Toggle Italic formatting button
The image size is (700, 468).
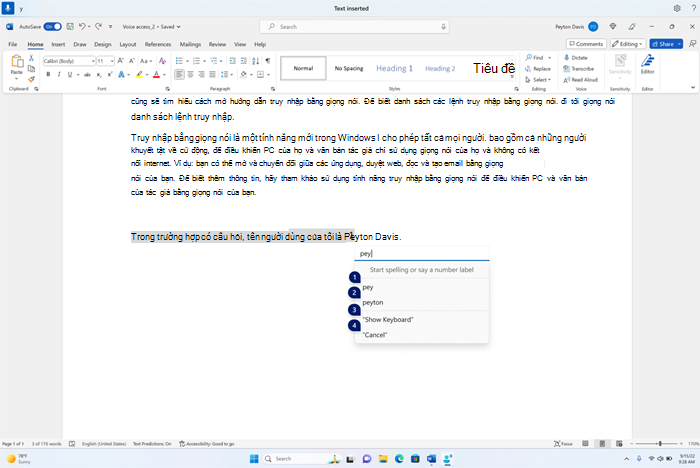click(x=59, y=75)
